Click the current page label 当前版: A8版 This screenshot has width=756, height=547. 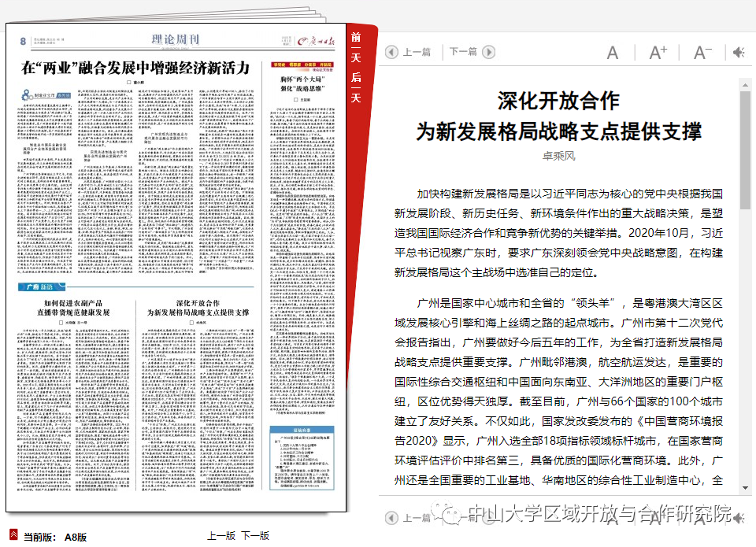pyautogui.click(x=55, y=537)
